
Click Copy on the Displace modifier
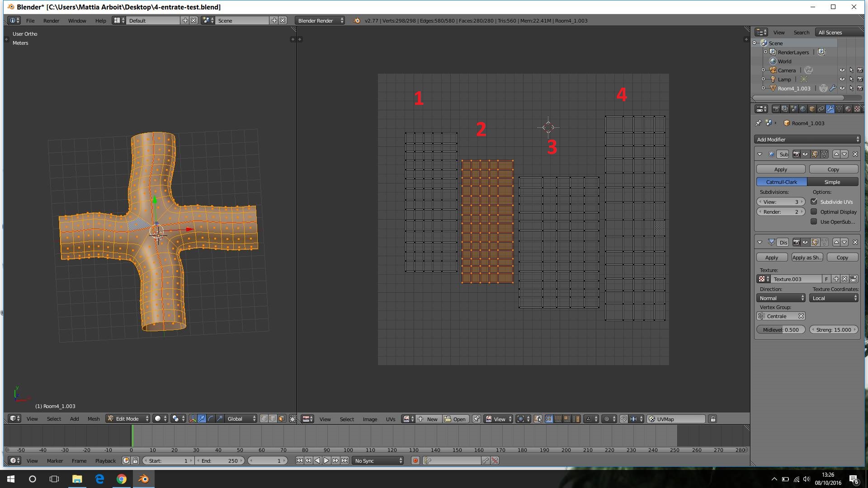coord(842,257)
